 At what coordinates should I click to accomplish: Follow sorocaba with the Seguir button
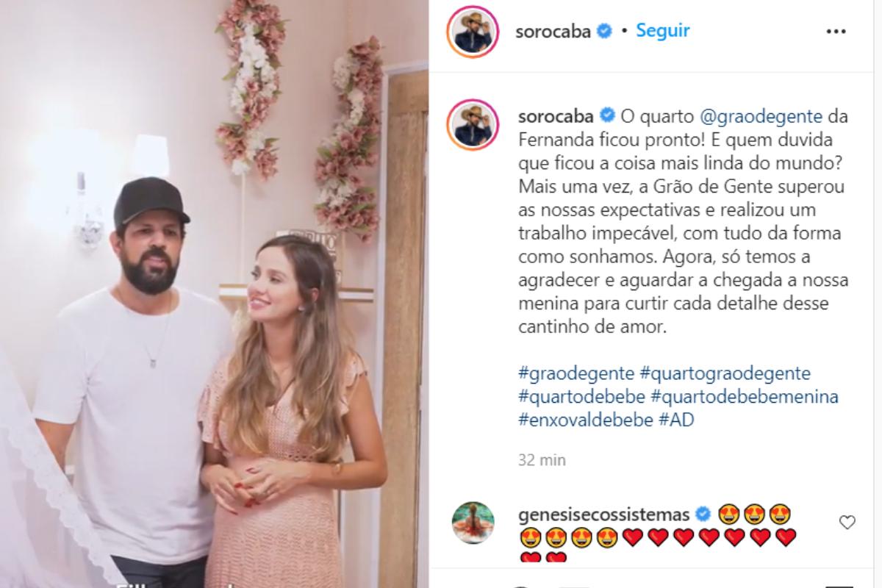click(663, 31)
